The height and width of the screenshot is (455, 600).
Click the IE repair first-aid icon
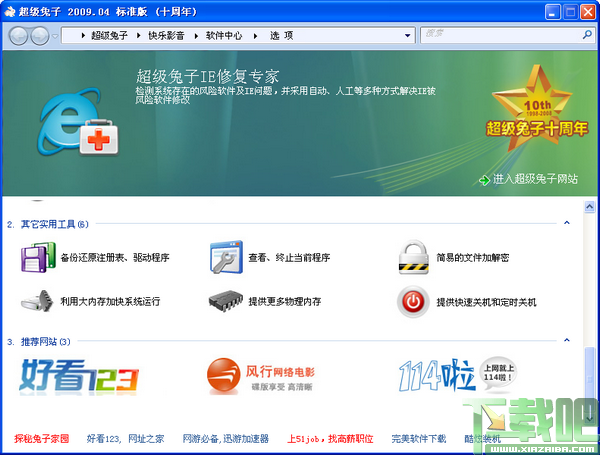pos(78,123)
